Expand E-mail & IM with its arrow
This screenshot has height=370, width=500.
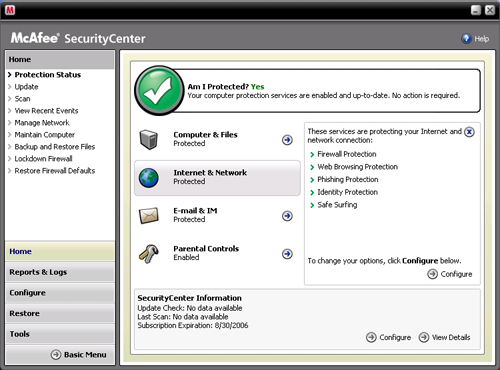click(287, 216)
